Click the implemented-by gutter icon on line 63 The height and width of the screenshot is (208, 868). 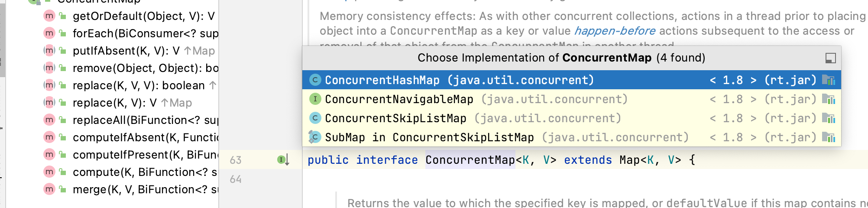(x=283, y=160)
